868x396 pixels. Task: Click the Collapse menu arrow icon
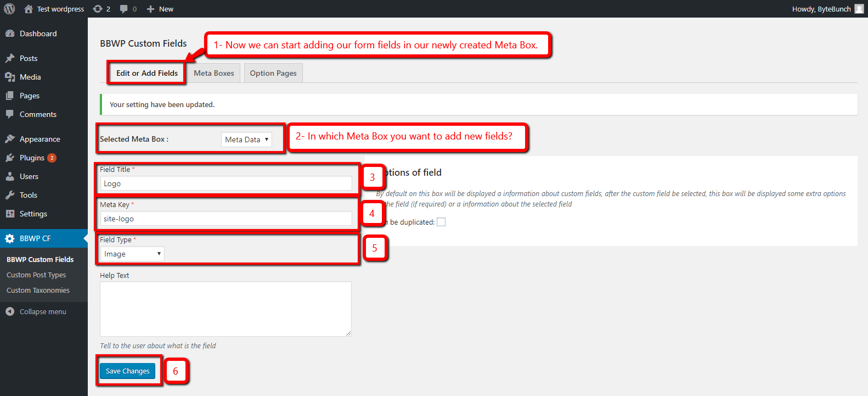tap(10, 311)
